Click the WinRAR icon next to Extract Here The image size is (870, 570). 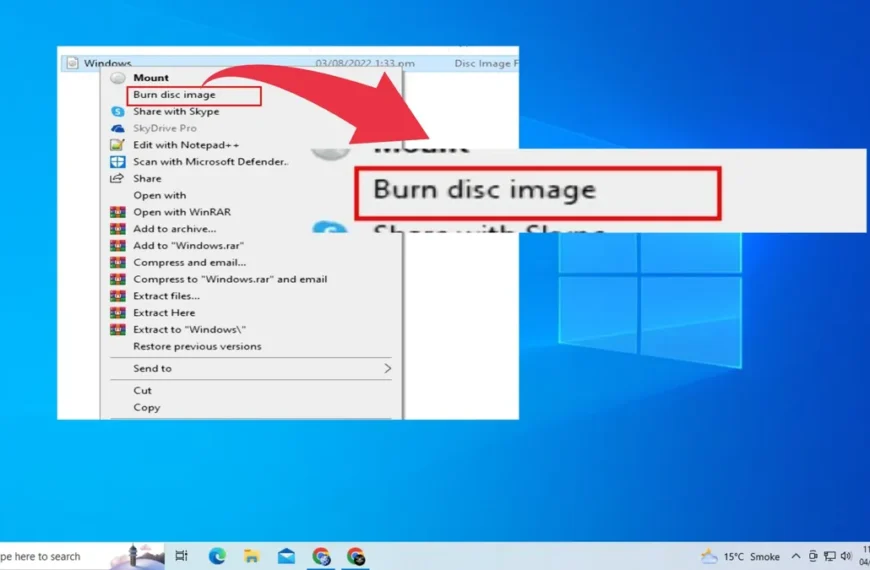[x=118, y=312]
